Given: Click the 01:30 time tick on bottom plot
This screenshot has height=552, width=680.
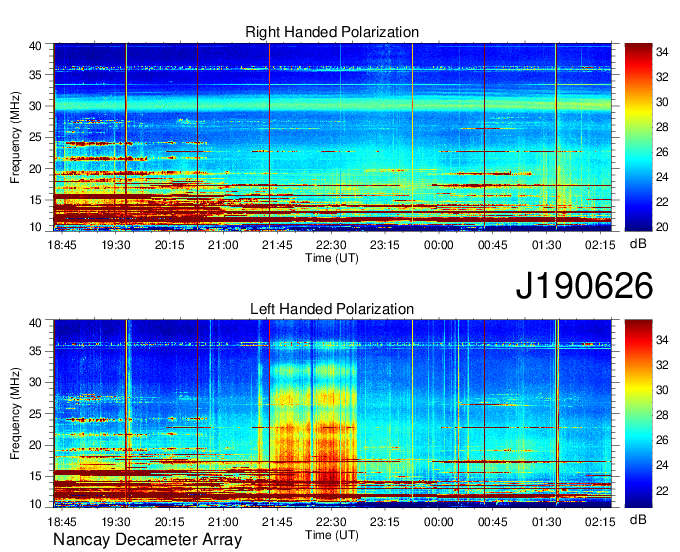Looking at the screenshot, I should tap(546, 522).
